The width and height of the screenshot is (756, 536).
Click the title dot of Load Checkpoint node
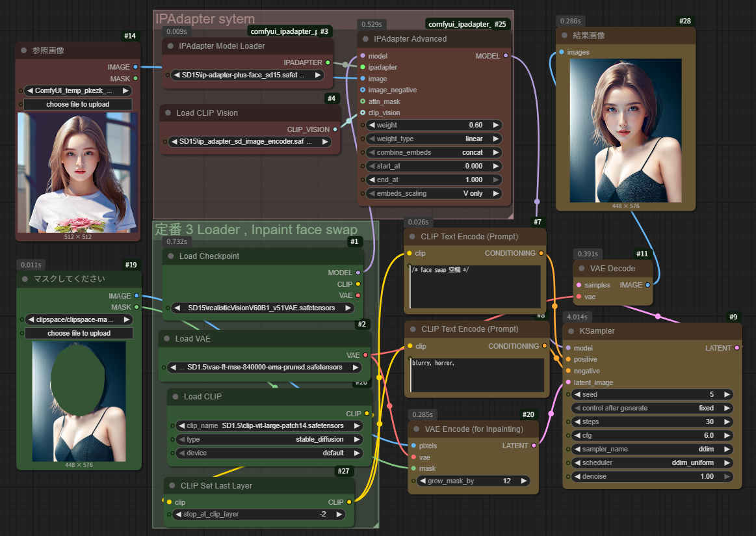(169, 256)
